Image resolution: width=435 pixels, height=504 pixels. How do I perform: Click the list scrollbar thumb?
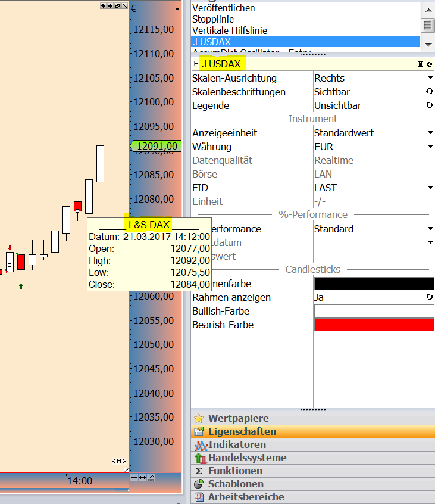pos(428,26)
